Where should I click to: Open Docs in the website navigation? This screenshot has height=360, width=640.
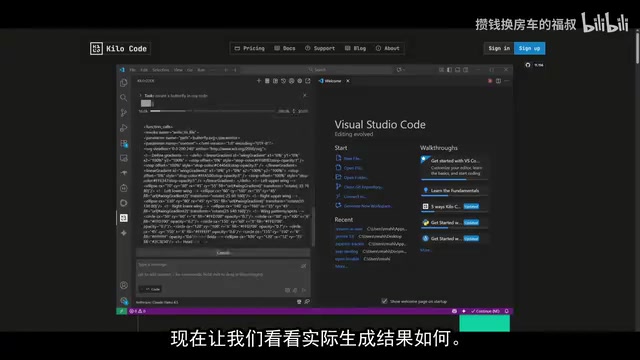(285, 48)
